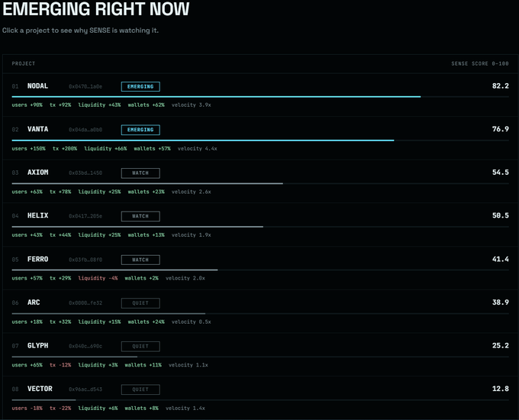Click the QUIET badge on ARC

coord(140,303)
